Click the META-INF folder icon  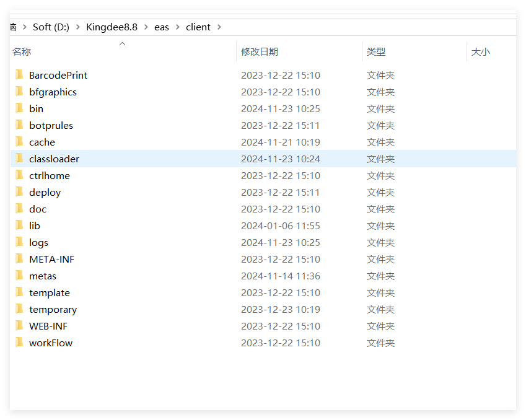(19, 259)
